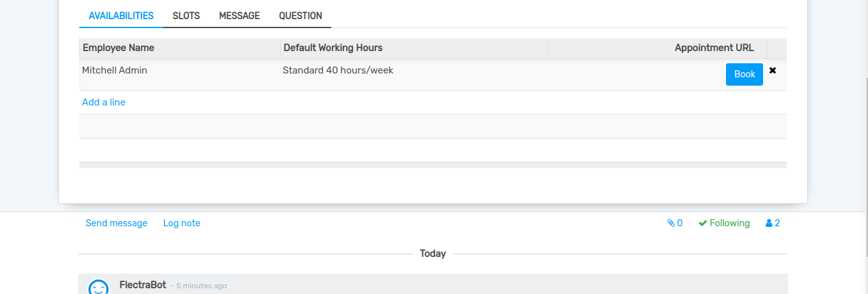Click the Appointment URL column header
Image resolution: width=868 pixels, height=294 pixels.
pyautogui.click(x=714, y=48)
